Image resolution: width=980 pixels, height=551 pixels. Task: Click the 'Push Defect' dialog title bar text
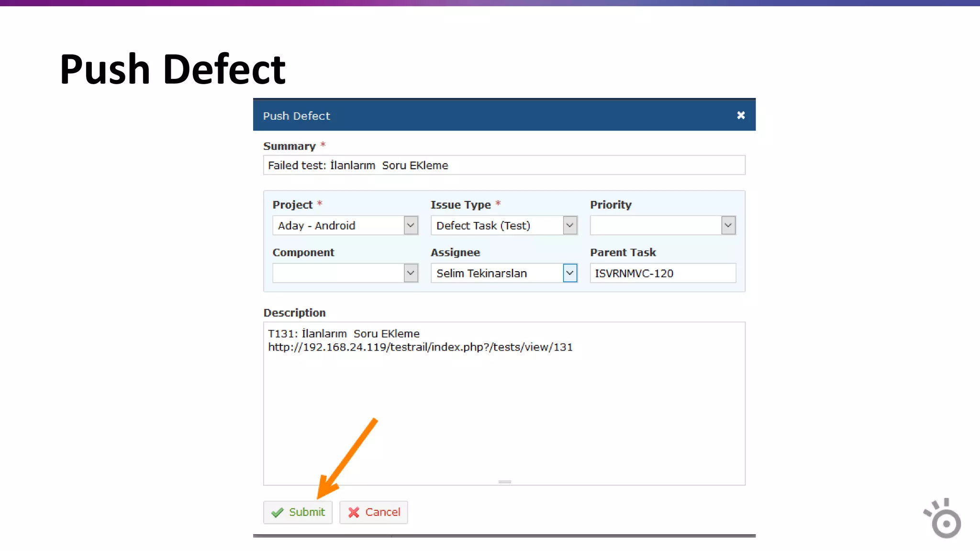coord(297,116)
